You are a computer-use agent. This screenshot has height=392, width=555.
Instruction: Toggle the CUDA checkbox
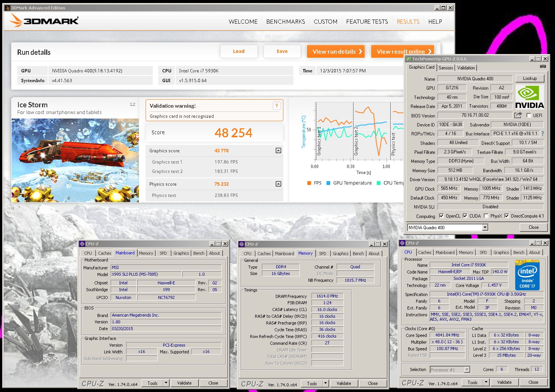click(465, 216)
